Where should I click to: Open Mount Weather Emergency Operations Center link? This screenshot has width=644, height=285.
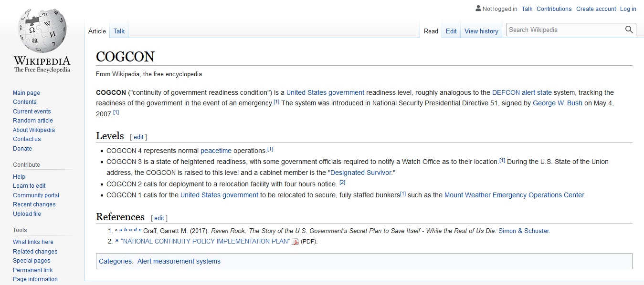click(x=514, y=195)
